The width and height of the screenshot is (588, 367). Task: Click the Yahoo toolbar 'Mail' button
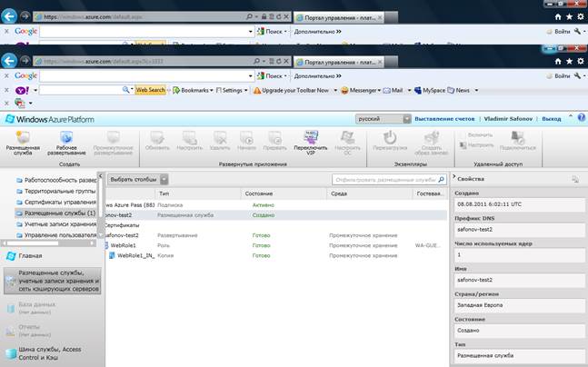tap(393, 90)
